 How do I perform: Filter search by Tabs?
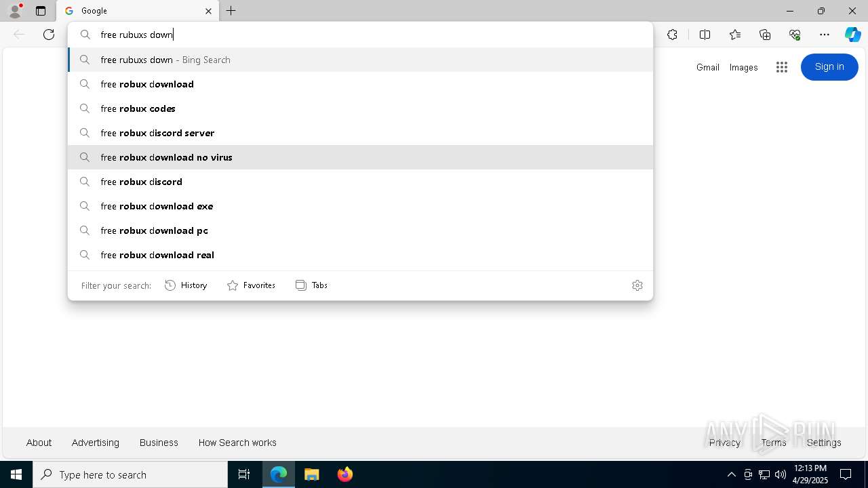[x=311, y=285]
